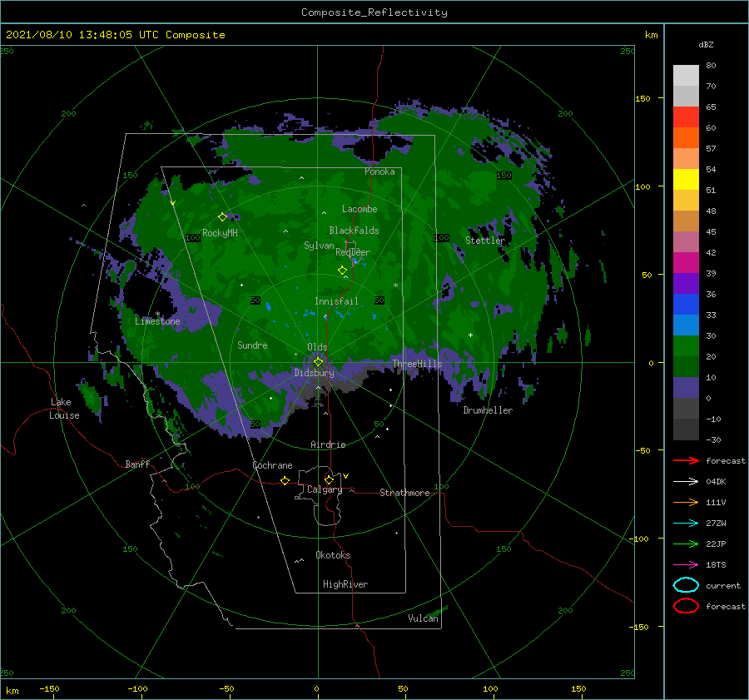749x700 pixels.
Task: Select the Lacombe city label
Action: (x=360, y=209)
